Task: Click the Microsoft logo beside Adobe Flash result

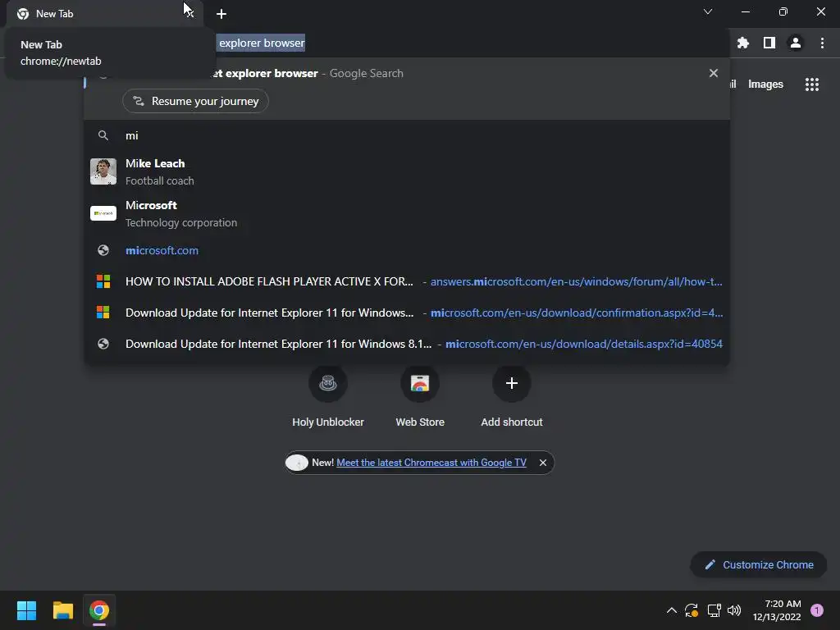Action: 103,282
